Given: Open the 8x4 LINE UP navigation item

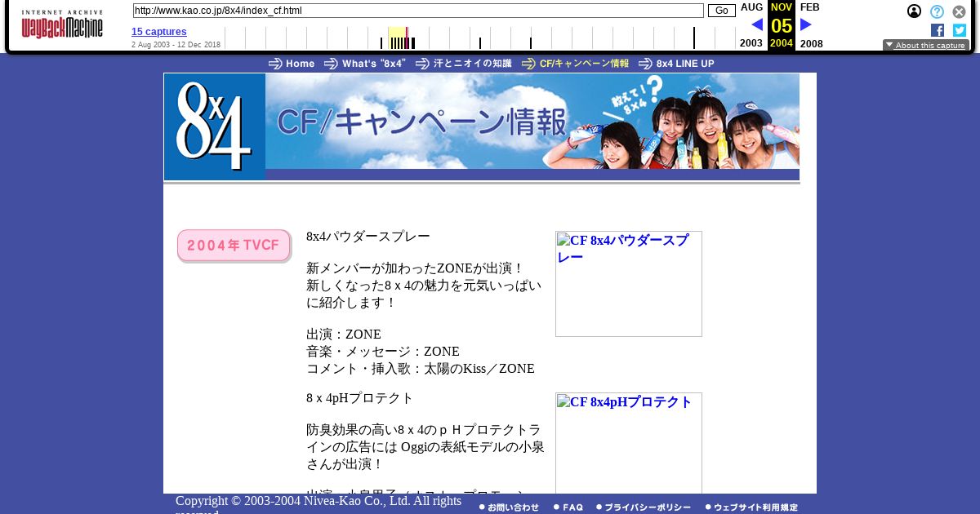Looking at the screenshot, I should pyautogui.click(x=676, y=64).
